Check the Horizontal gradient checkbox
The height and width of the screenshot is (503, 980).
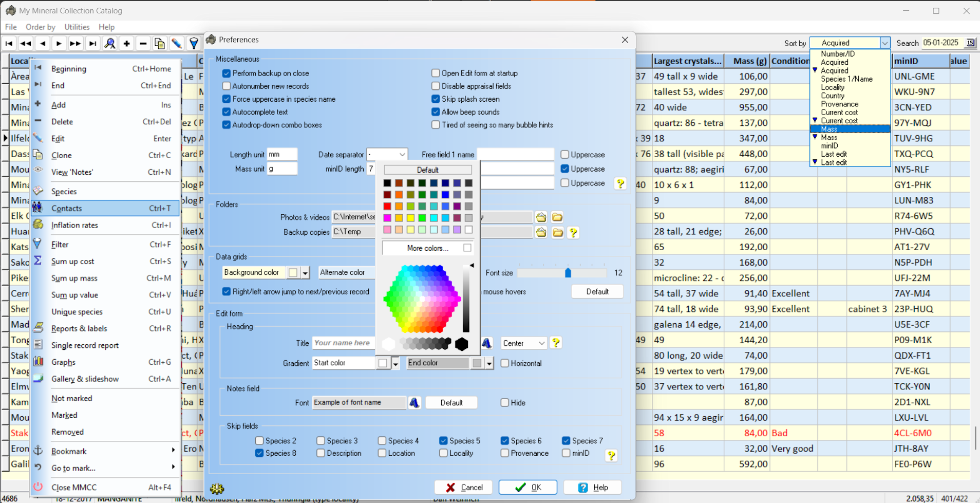pyautogui.click(x=505, y=363)
